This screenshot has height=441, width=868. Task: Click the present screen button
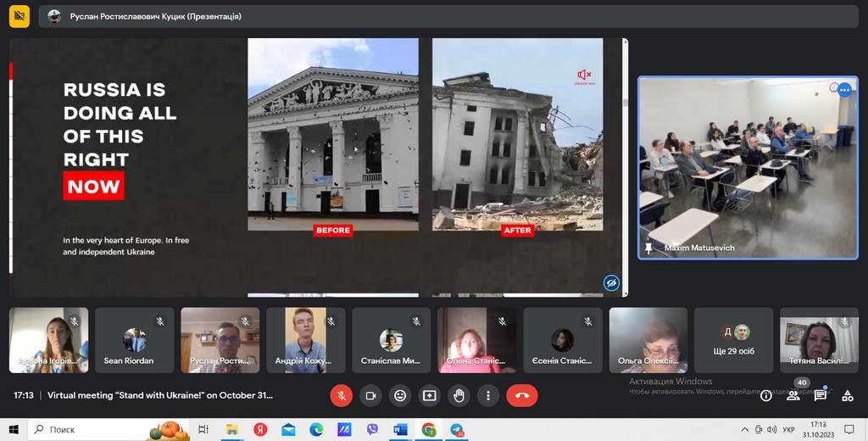(430, 395)
